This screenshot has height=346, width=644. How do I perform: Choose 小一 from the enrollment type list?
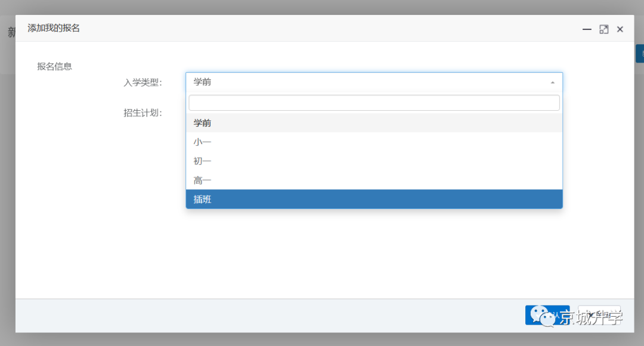coord(374,142)
